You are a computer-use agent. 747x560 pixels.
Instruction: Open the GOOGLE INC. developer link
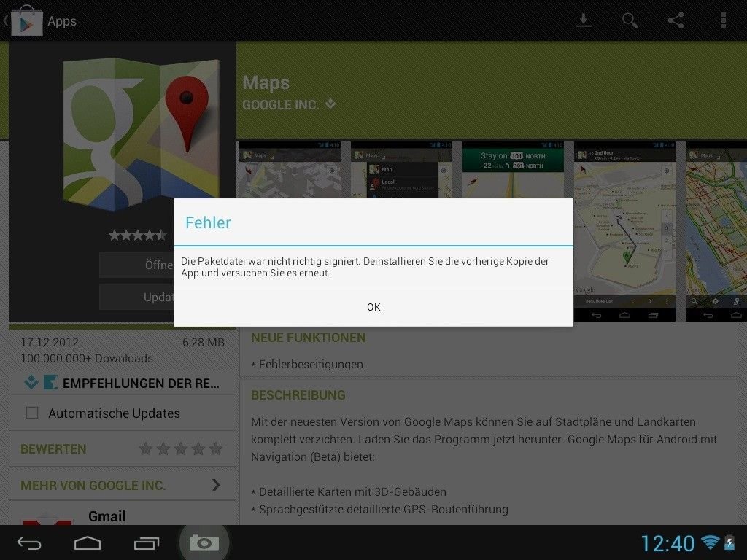click(280, 105)
